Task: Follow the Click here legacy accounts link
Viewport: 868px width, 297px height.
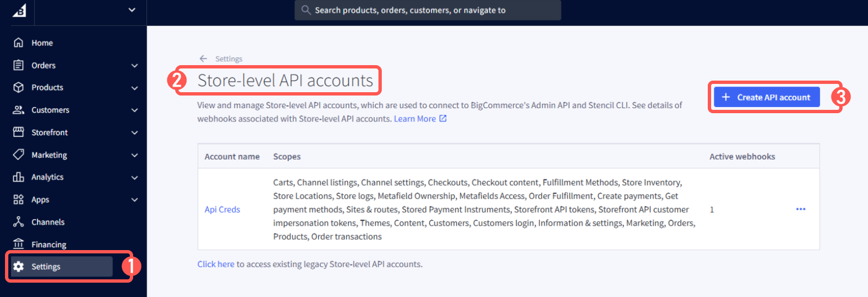Action: click(216, 264)
